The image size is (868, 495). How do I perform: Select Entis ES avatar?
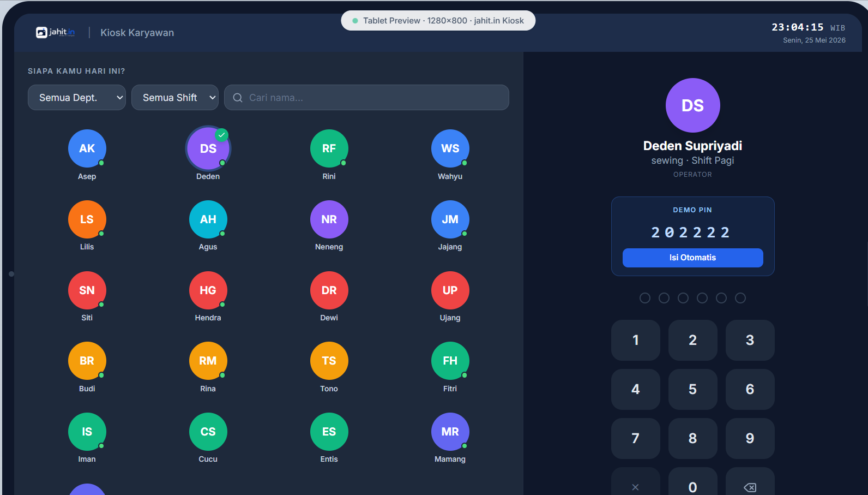pos(329,432)
